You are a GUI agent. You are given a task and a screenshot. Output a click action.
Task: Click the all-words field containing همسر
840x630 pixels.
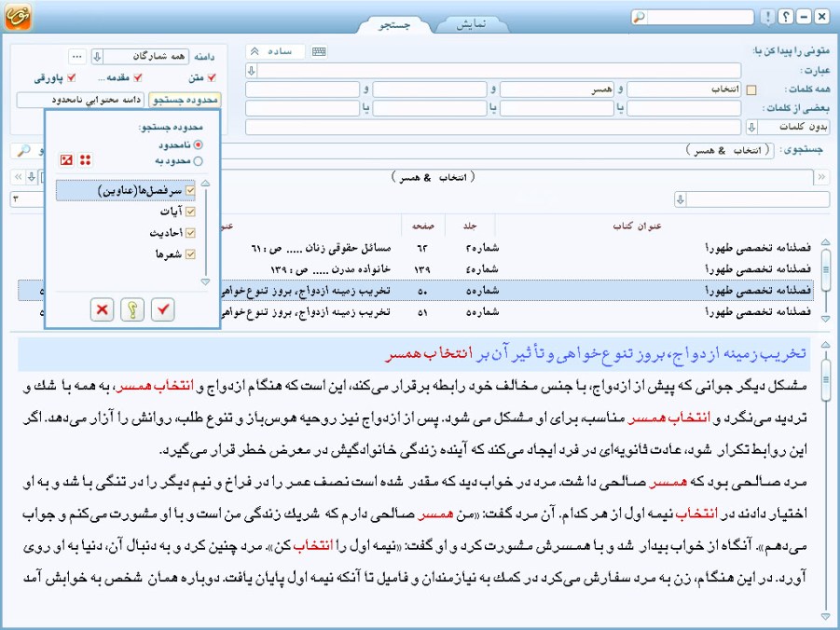557,89
